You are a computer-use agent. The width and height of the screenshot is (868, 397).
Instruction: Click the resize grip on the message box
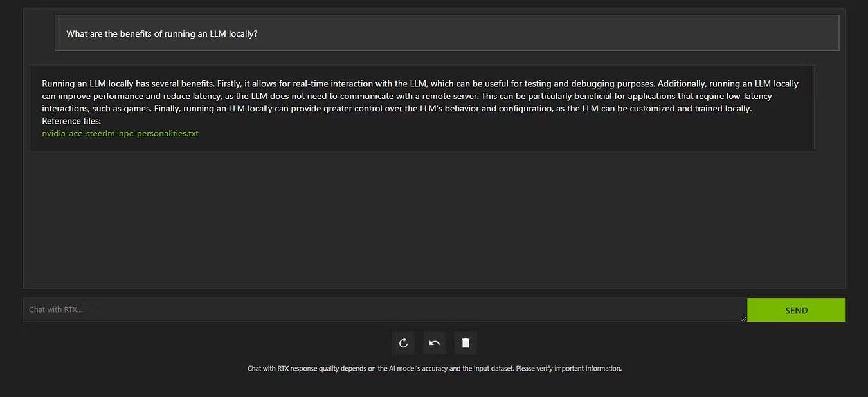(x=744, y=320)
